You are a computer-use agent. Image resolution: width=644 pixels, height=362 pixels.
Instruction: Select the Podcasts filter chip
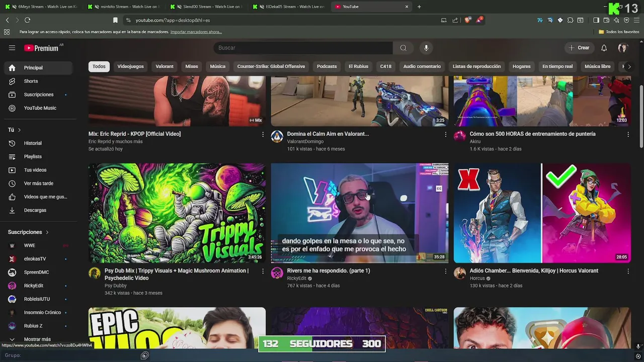[327, 66]
